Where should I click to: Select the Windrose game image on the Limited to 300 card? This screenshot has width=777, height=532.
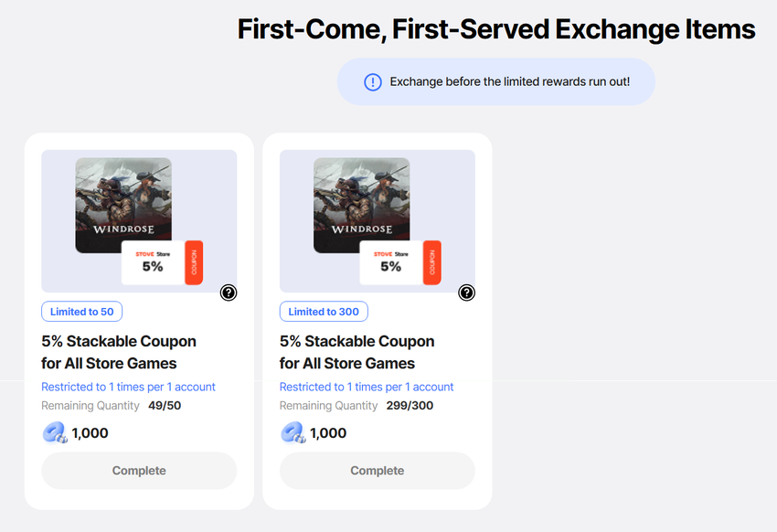click(361, 197)
